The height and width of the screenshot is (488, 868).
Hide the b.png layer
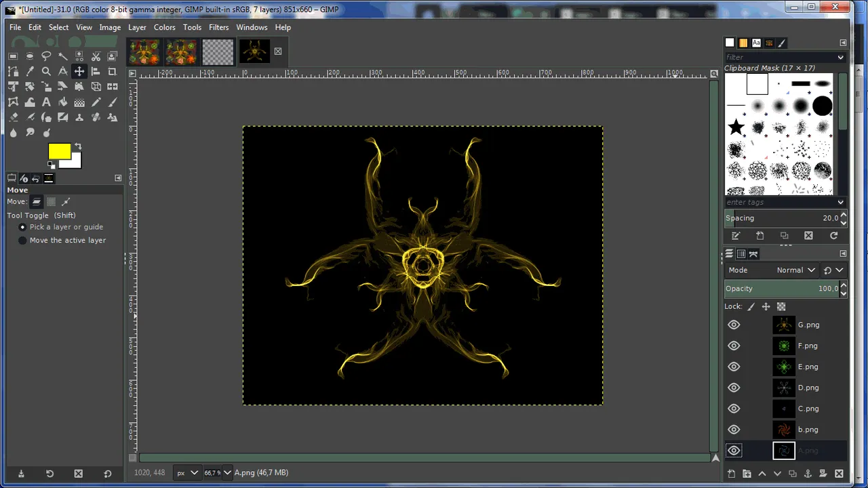(734, 430)
